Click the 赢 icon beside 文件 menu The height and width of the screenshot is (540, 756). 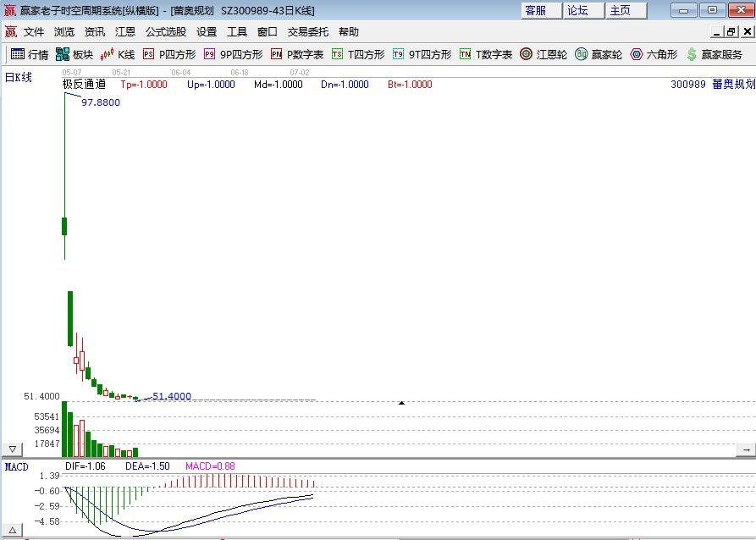pyautogui.click(x=11, y=32)
